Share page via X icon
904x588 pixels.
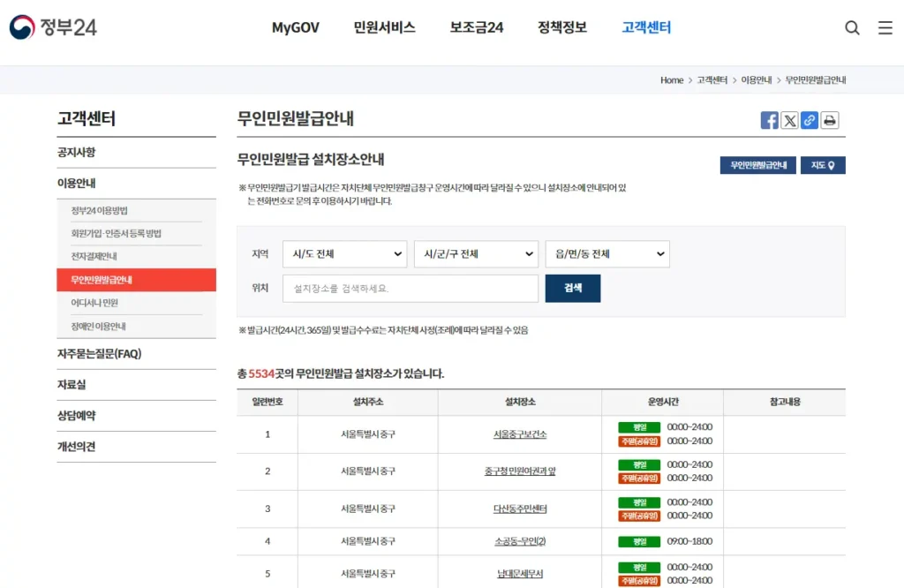coord(790,121)
